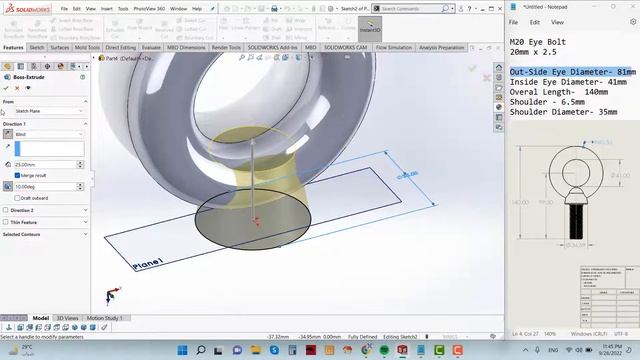640x360 pixels.
Task: Enable the Draft outward checkbox
Action: pyautogui.click(x=17, y=198)
